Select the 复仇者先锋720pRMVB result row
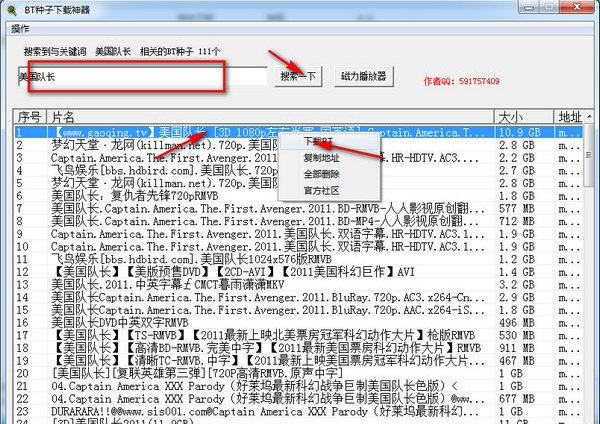 click(150, 197)
